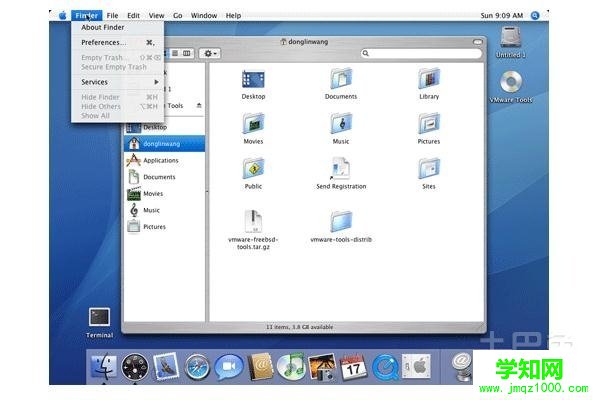
Task: Click the Finder window search field
Action: pos(421,53)
